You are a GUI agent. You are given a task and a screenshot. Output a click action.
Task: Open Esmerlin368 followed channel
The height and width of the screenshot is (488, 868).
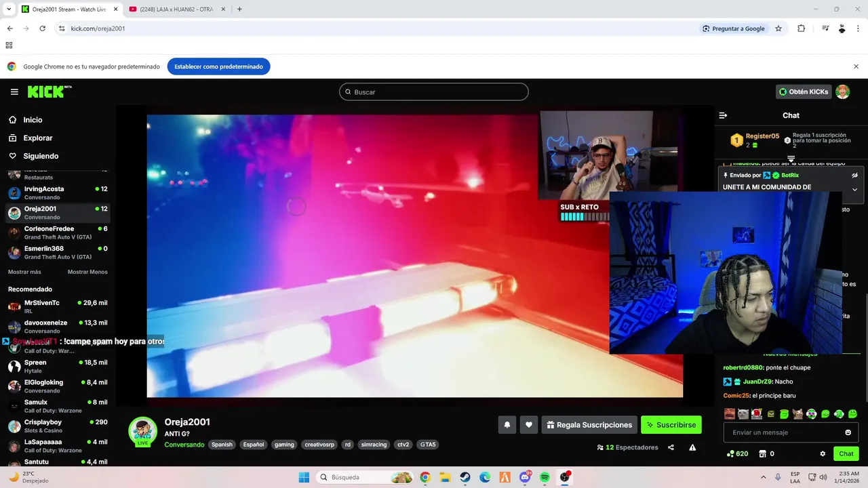click(58, 252)
